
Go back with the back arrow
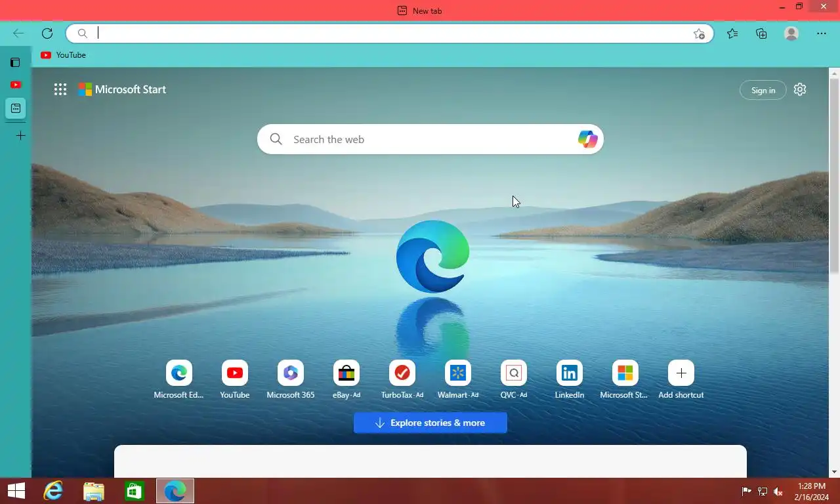pyautogui.click(x=18, y=33)
